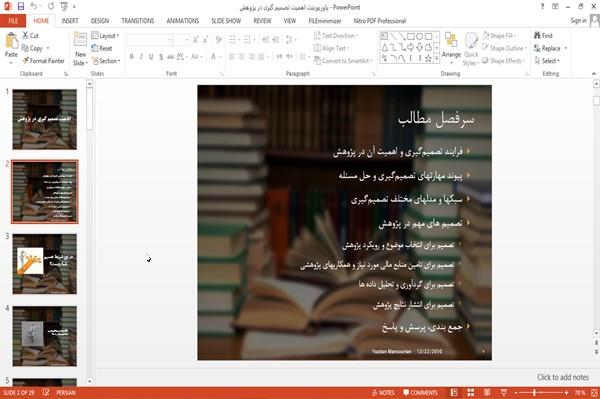Open the Nitro PDF Professional tab
600x399 pixels.
[380, 21]
